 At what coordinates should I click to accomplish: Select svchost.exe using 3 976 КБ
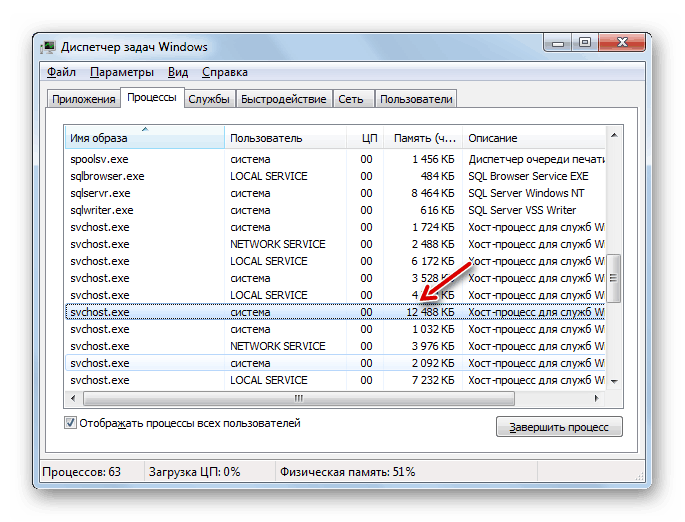coord(335,346)
